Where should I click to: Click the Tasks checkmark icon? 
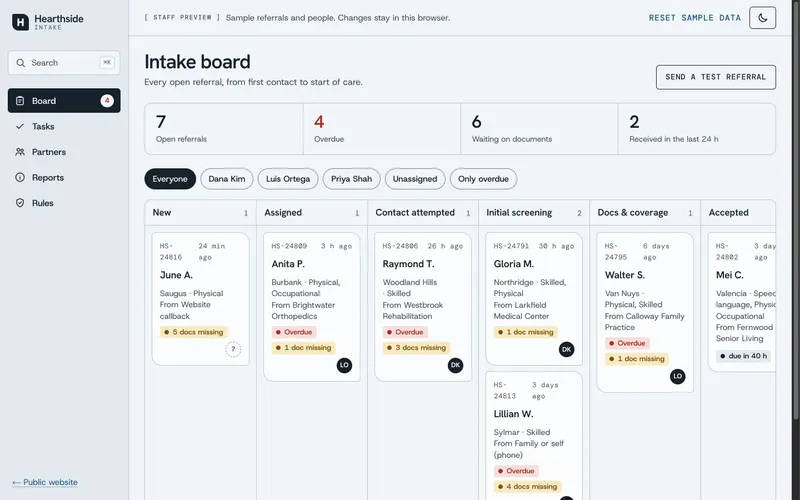pyautogui.click(x=20, y=127)
